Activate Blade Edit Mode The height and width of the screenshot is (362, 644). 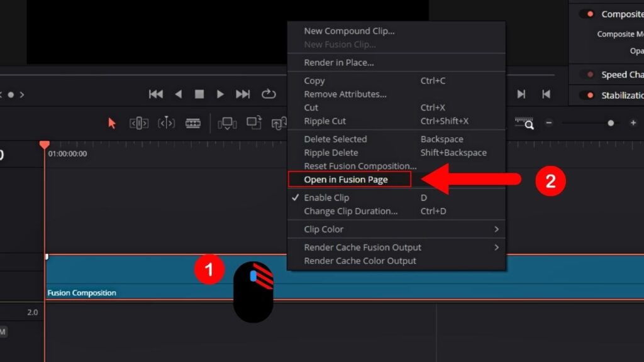click(192, 123)
